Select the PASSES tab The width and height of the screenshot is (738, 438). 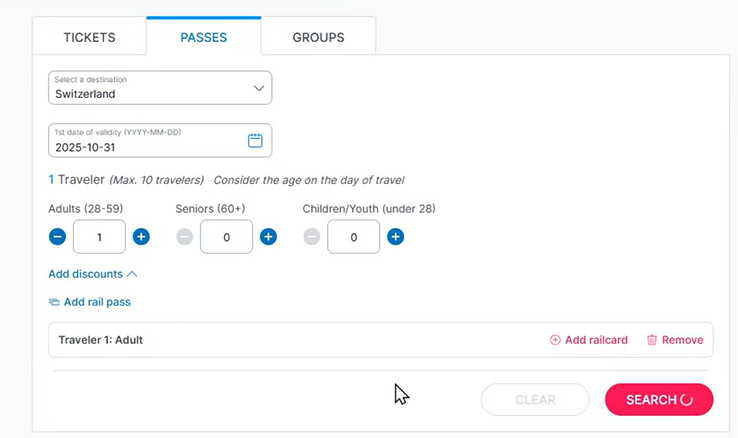tap(204, 37)
